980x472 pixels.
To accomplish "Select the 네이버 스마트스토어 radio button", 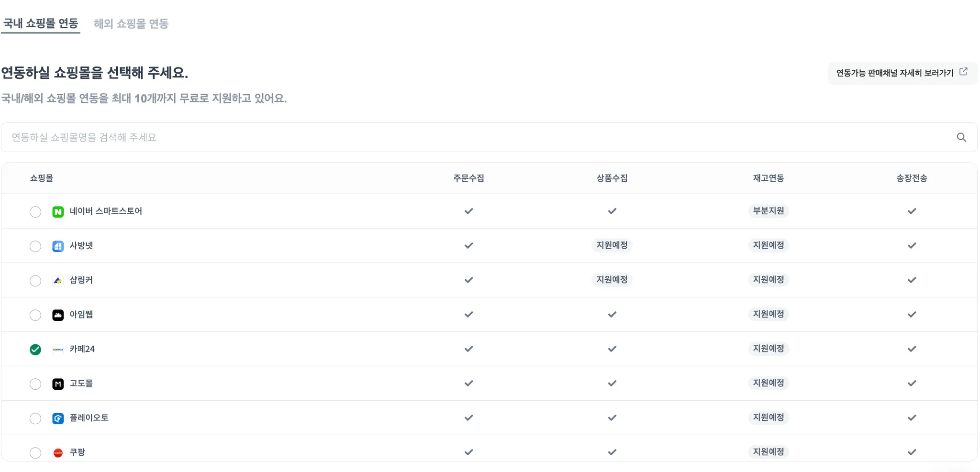I will coord(35,212).
